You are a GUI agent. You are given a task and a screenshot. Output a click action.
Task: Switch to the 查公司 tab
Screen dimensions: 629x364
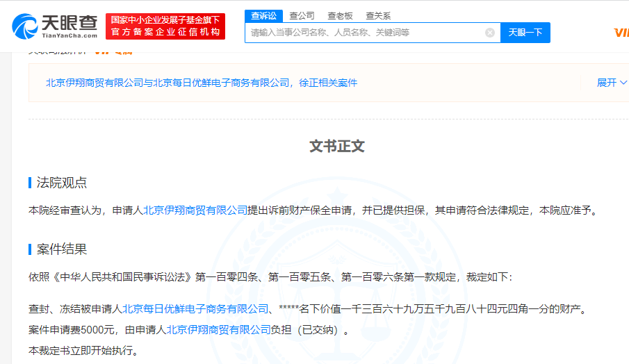pyautogui.click(x=302, y=16)
